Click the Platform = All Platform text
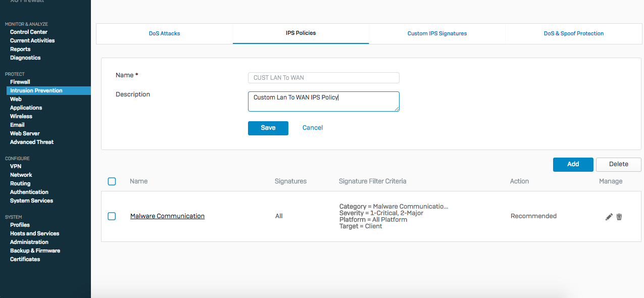644x298 pixels. tap(373, 220)
